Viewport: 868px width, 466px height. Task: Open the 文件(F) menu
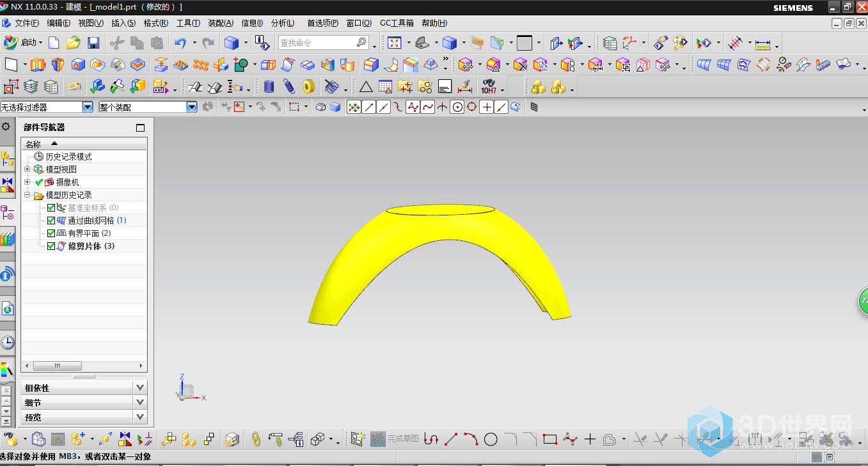click(x=26, y=23)
